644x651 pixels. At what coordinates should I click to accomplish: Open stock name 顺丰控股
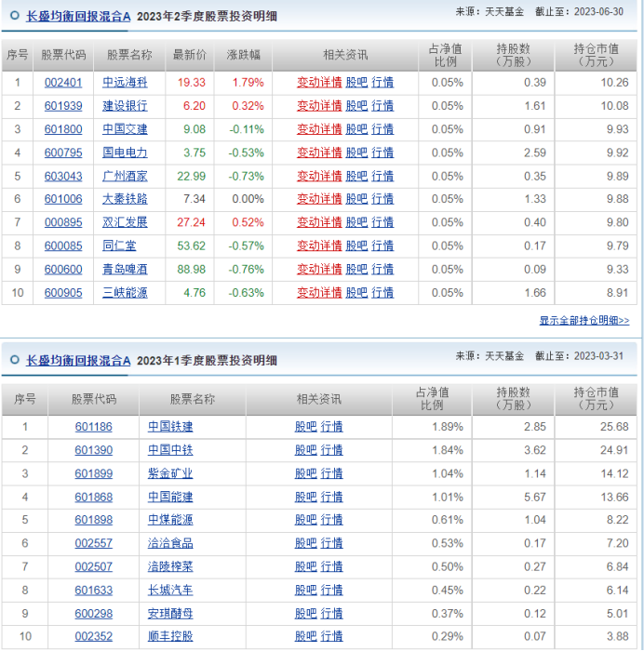[170, 636]
